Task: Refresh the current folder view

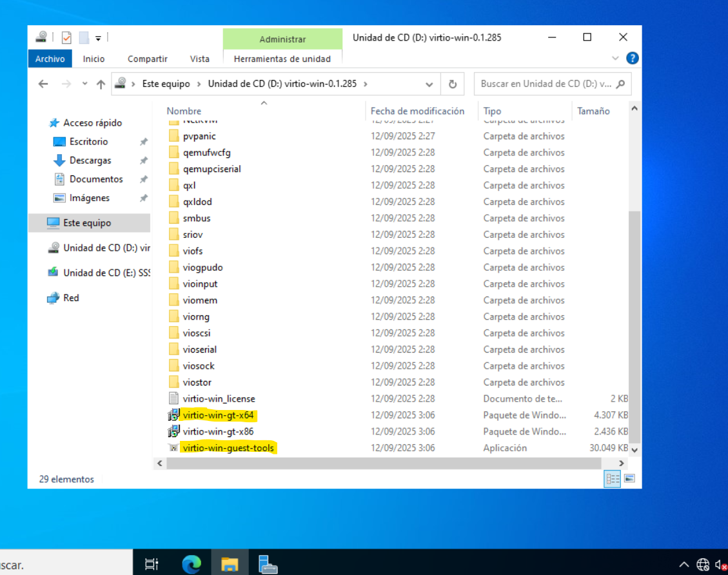Action: (453, 84)
